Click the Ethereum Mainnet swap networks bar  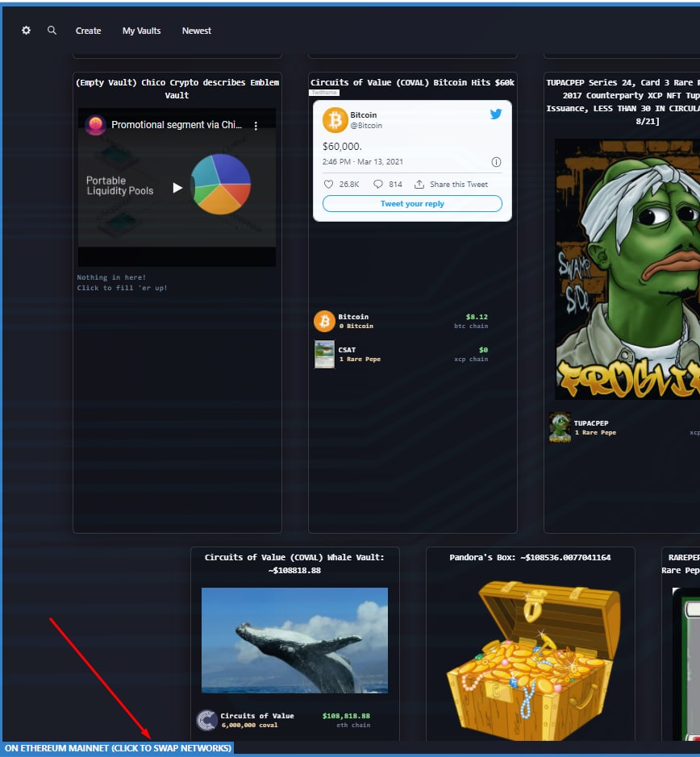(x=118, y=748)
